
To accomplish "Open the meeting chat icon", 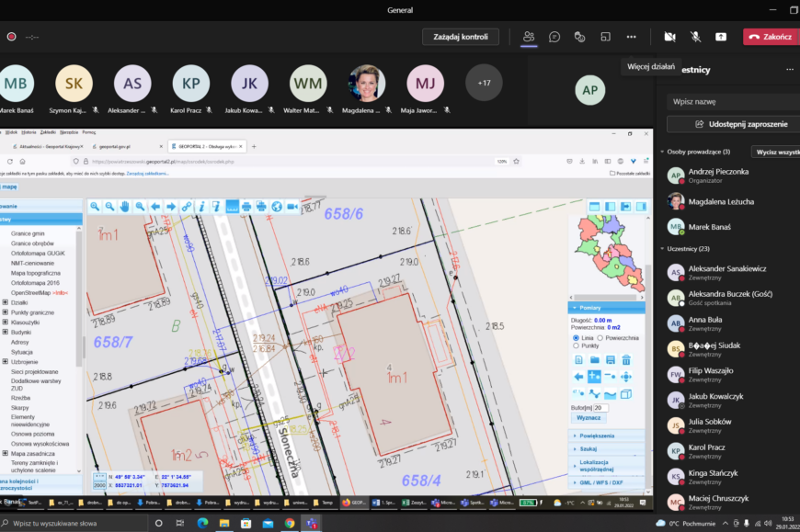I will coord(554,37).
